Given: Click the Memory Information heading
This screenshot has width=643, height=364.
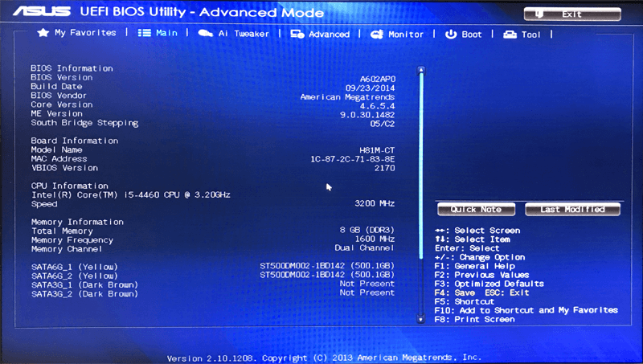Looking at the screenshot, I should coord(77,222).
